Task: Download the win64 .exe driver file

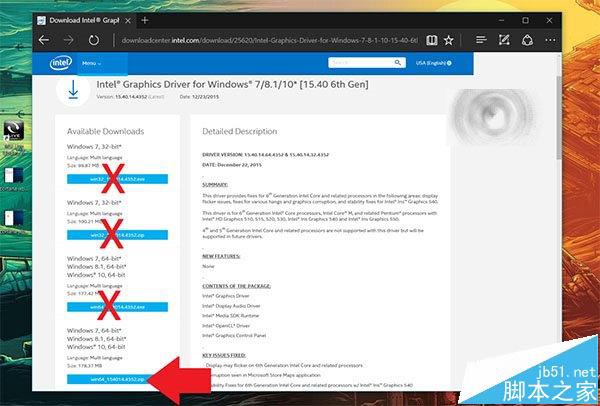Action: [x=117, y=307]
